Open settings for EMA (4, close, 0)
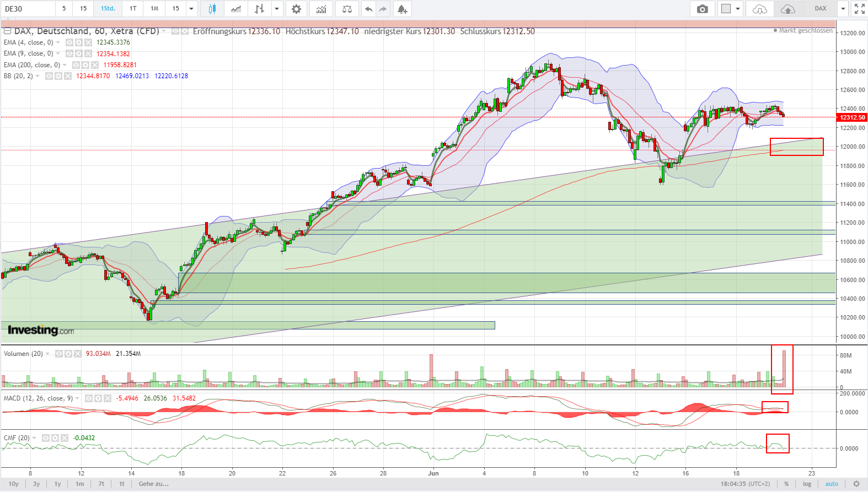Image resolution: width=868 pixels, height=492 pixels. [x=79, y=42]
